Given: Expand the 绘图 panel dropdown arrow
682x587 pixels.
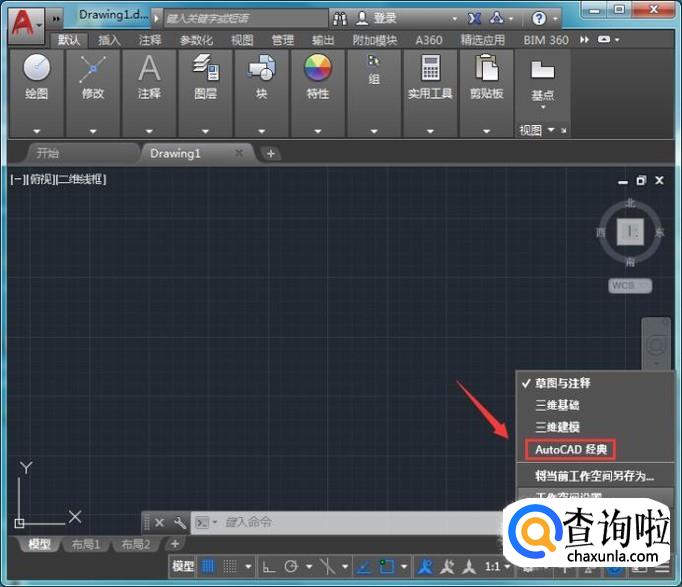Looking at the screenshot, I should [x=36, y=131].
